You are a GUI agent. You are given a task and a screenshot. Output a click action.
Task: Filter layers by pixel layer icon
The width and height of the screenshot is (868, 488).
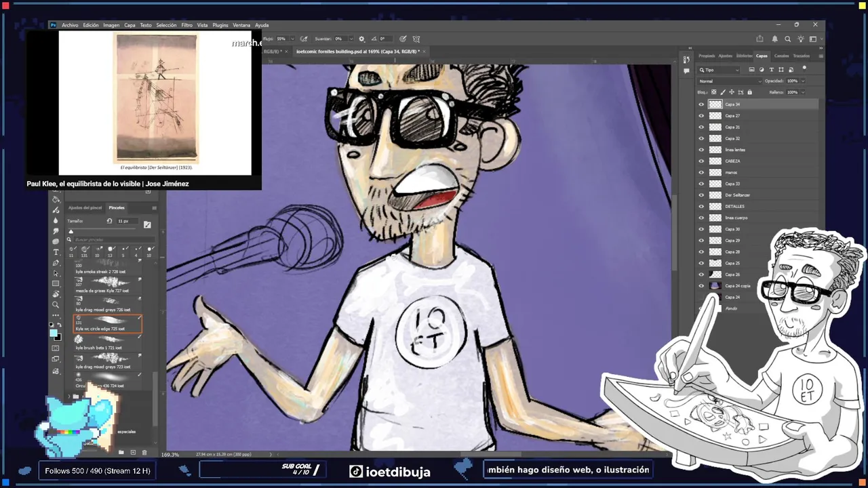pos(752,70)
